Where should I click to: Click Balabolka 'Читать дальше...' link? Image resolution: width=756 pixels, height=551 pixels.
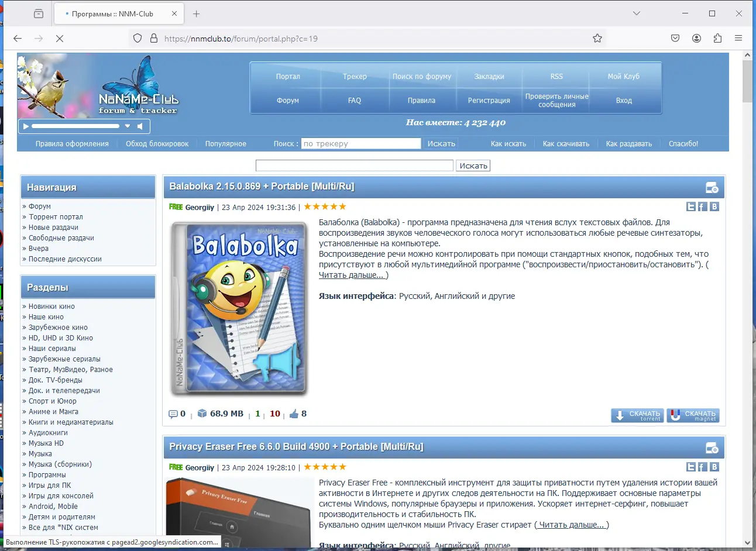point(352,275)
